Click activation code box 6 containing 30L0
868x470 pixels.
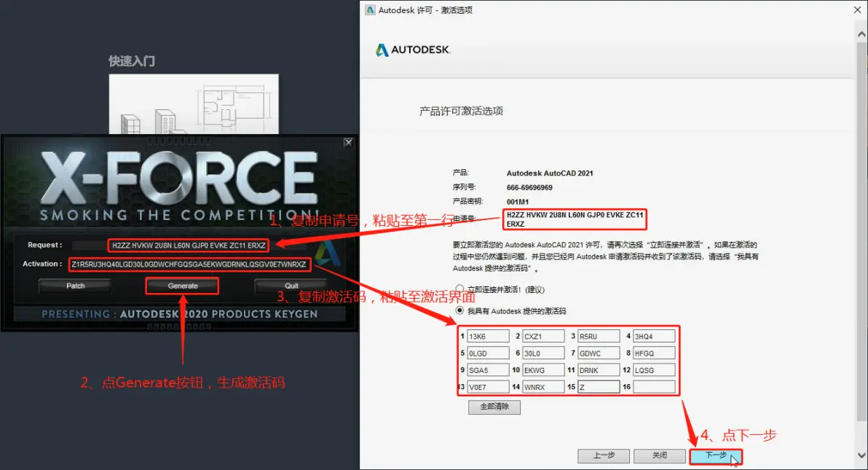click(x=544, y=353)
